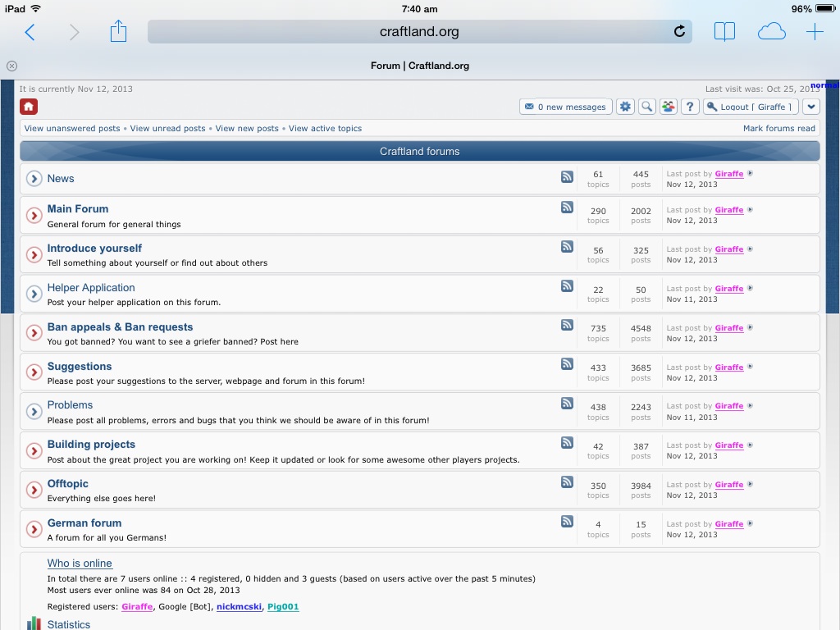Open the Safari bookmarks book icon
840x630 pixels.
(724, 32)
